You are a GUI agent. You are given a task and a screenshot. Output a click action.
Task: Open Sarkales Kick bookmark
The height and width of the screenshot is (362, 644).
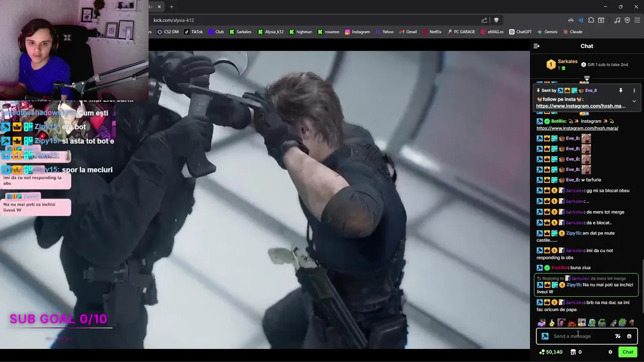click(240, 32)
